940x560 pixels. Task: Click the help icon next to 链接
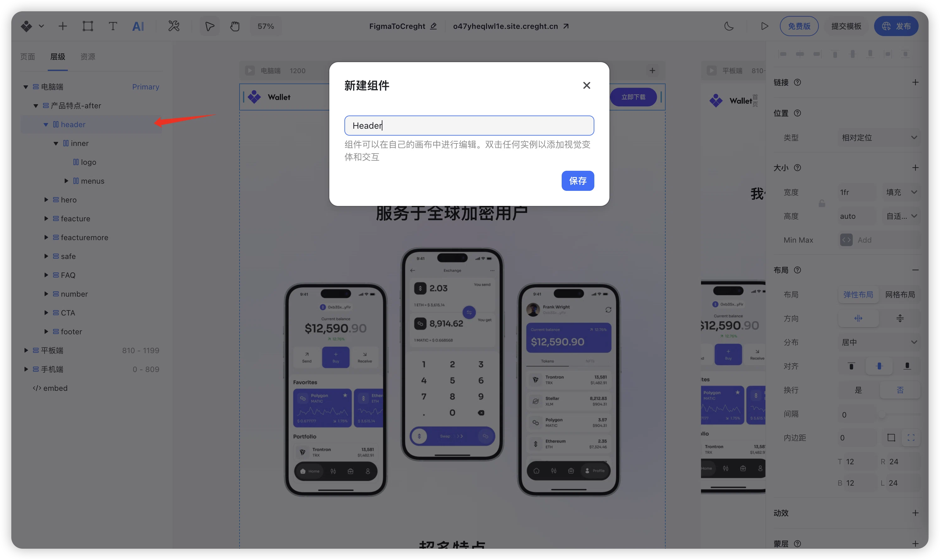(797, 82)
